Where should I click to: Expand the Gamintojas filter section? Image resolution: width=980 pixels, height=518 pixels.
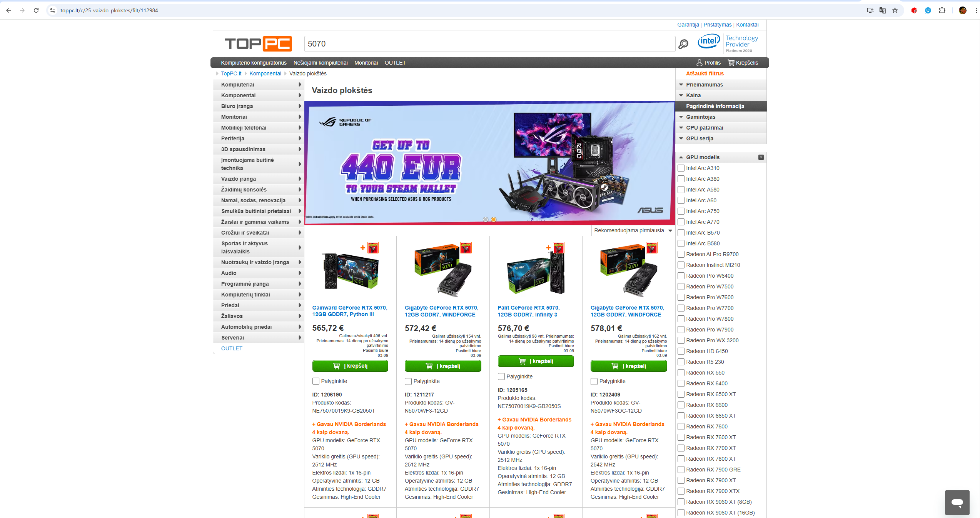700,117
